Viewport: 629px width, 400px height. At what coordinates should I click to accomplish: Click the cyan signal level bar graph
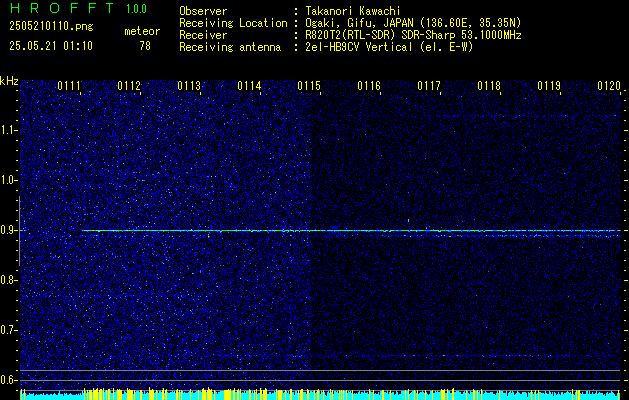pos(320,394)
